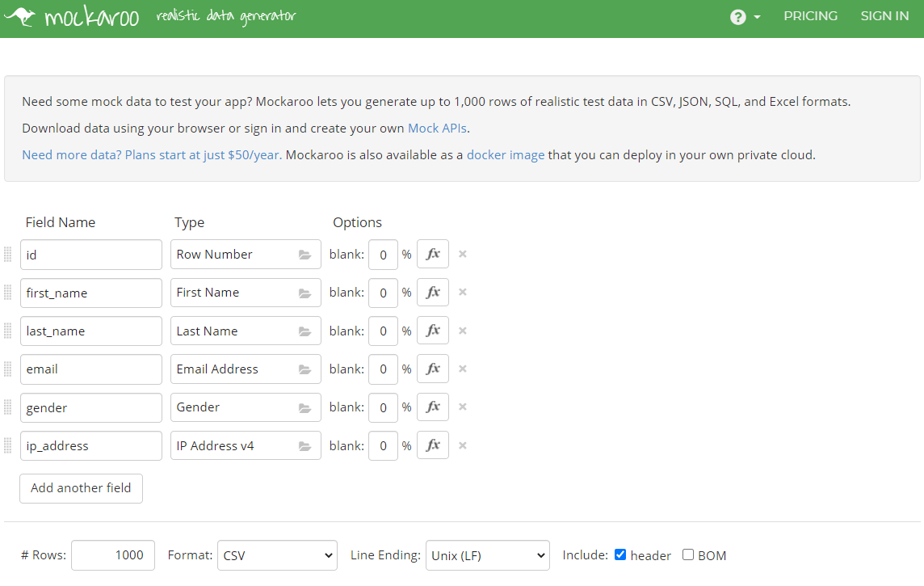This screenshot has height=586, width=924.
Task: Open type chooser folder icon for Row Number
Action: (x=304, y=255)
